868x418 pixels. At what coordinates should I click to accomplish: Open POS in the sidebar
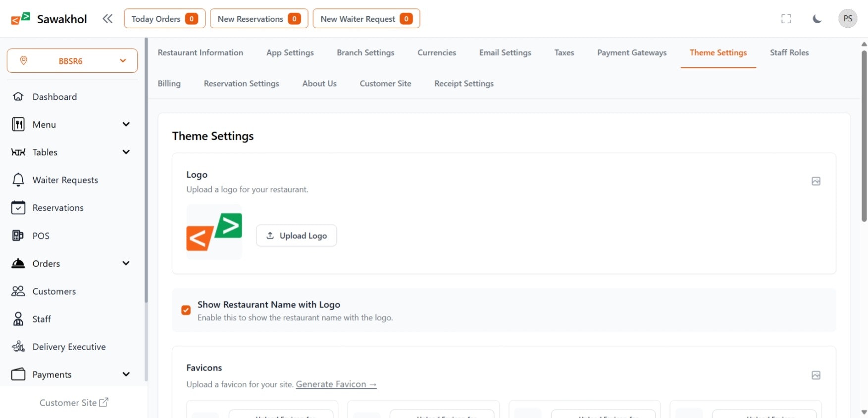pyautogui.click(x=72, y=235)
